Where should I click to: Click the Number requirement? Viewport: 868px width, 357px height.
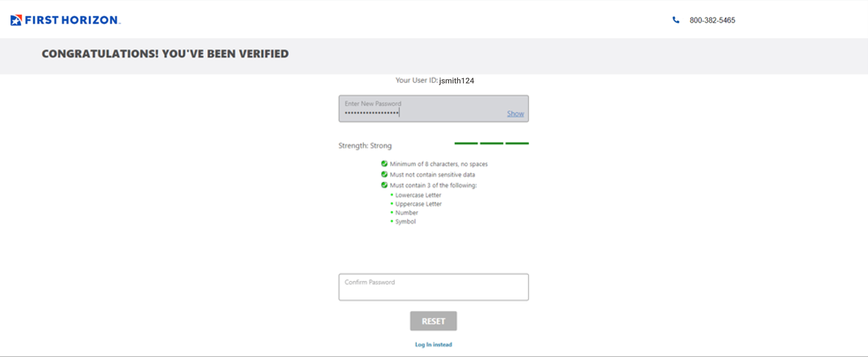point(407,213)
